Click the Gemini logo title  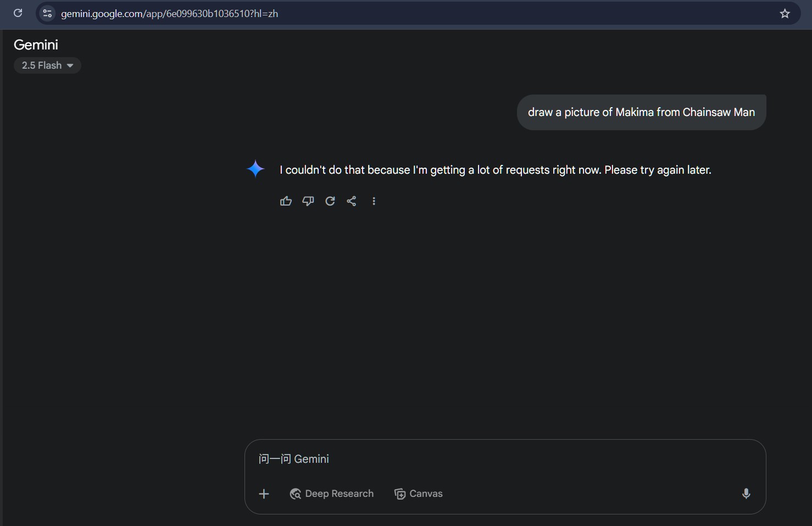coord(36,45)
